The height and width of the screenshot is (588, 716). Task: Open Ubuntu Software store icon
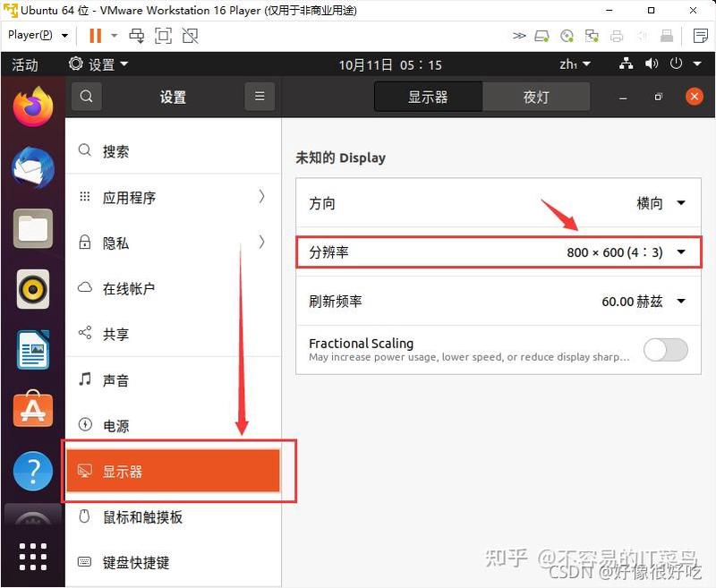pos(33,410)
